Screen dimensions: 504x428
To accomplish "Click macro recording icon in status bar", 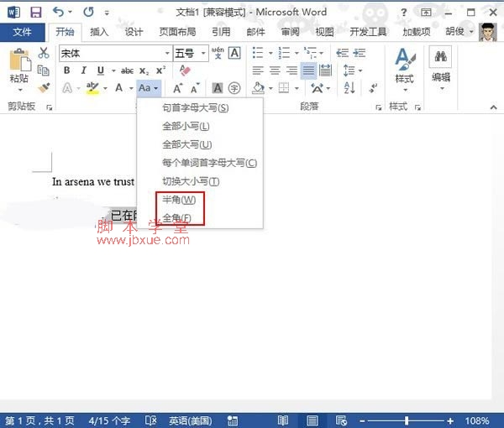I will pyautogui.click(x=233, y=420).
